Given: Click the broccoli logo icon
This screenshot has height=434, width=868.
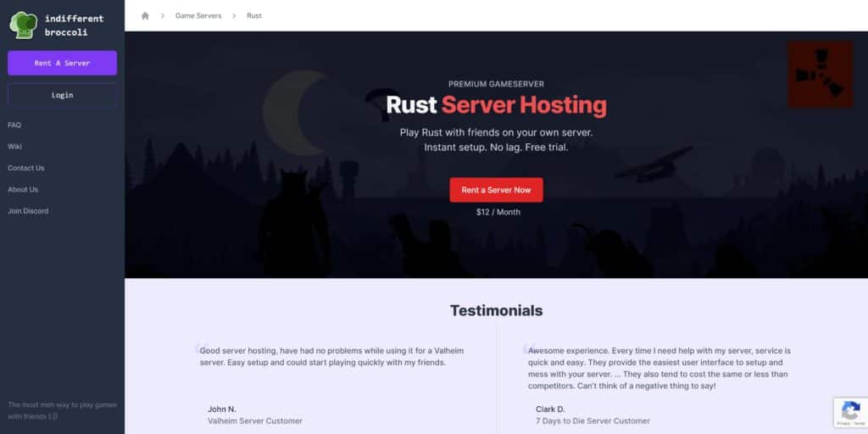Looking at the screenshot, I should click(x=24, y=25).
